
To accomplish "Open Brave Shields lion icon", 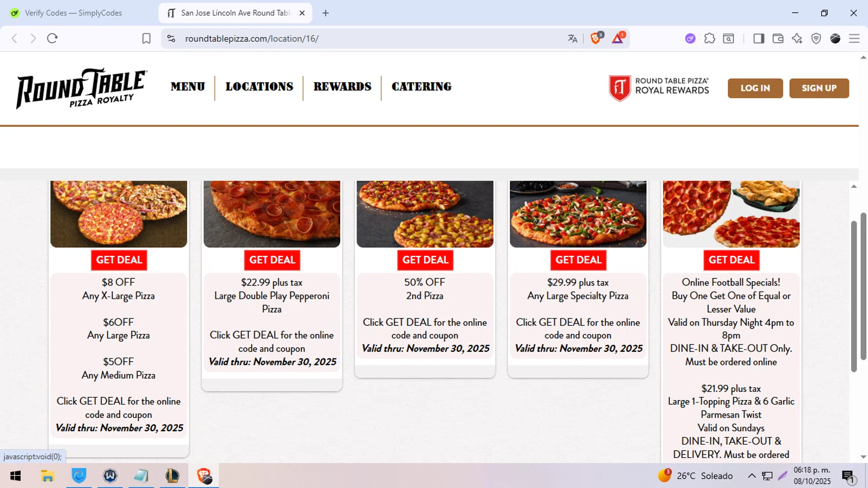I will [x=596, y=38].
